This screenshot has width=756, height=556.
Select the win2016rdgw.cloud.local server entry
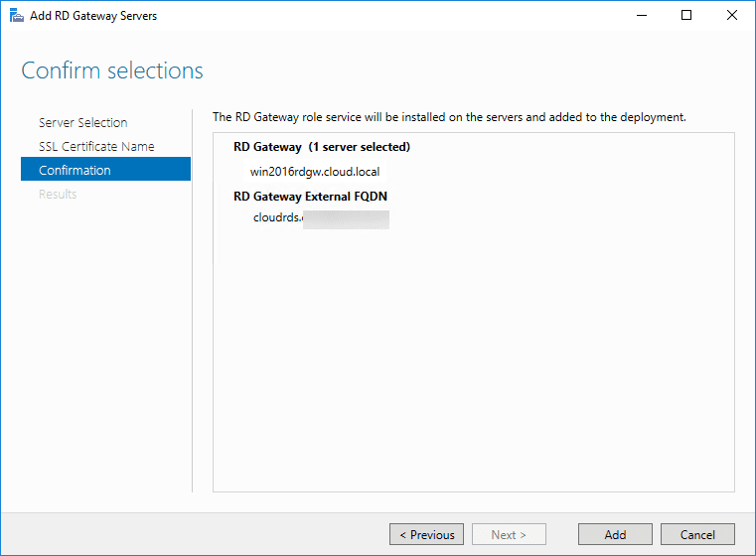(314, 172)
